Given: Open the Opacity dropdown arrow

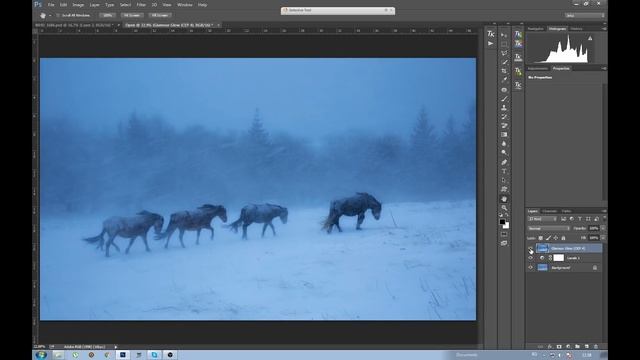Looking at the screenshot, I should click(603, 229).
